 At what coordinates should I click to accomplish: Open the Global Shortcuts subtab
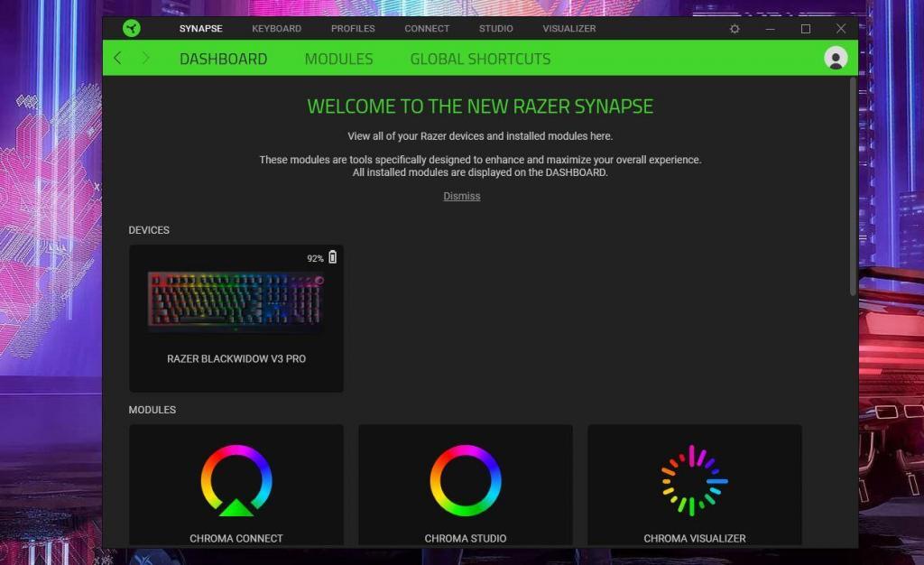click(x=480, y=59)
